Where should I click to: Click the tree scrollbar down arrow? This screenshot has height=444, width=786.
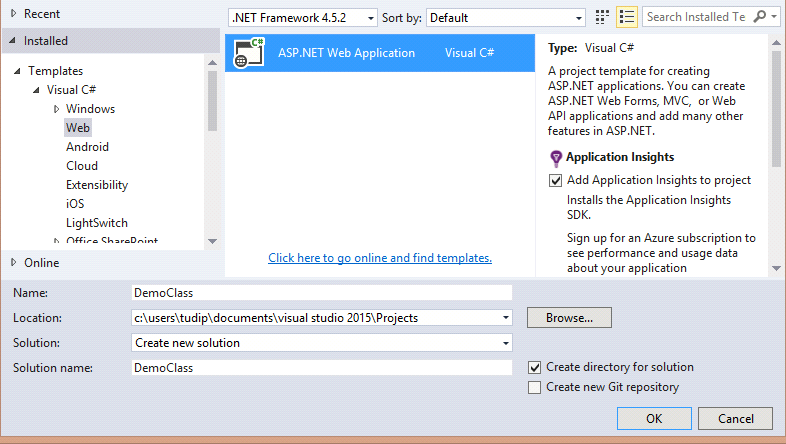[x=213, y=241]
